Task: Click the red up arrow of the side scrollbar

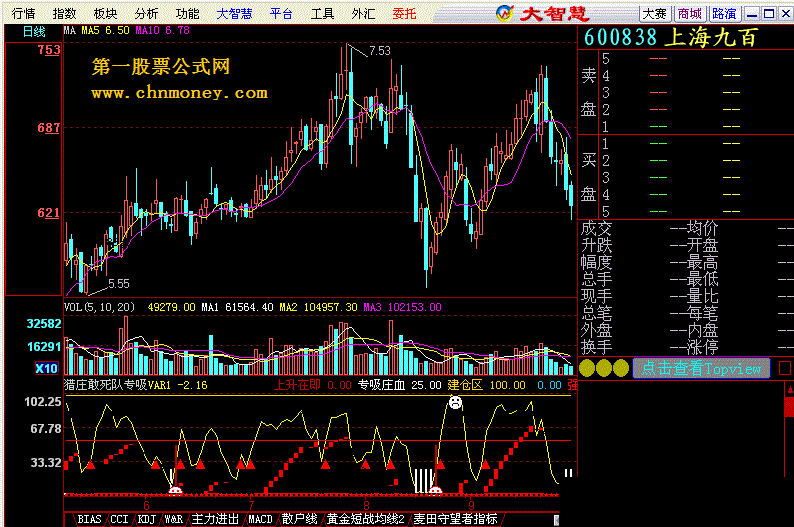Action: [789, 389]
